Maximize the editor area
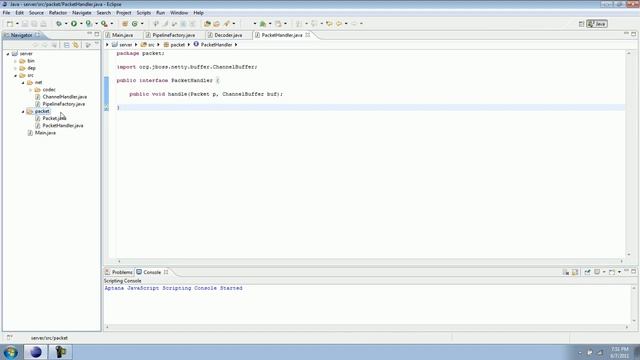640x360 pixels. [x=633, y=34]
